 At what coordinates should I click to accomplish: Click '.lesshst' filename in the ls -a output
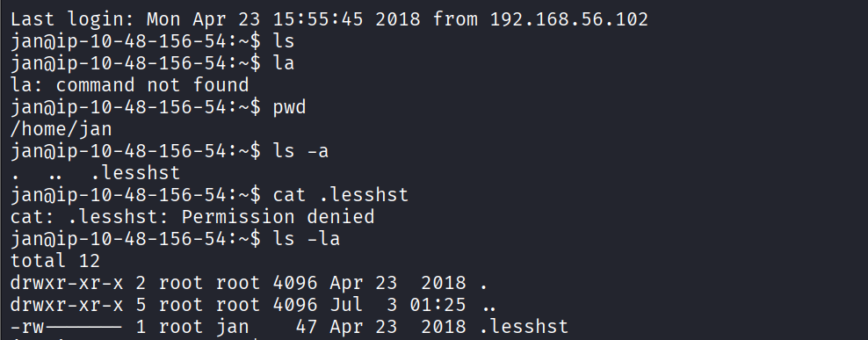tap(135, 173)
